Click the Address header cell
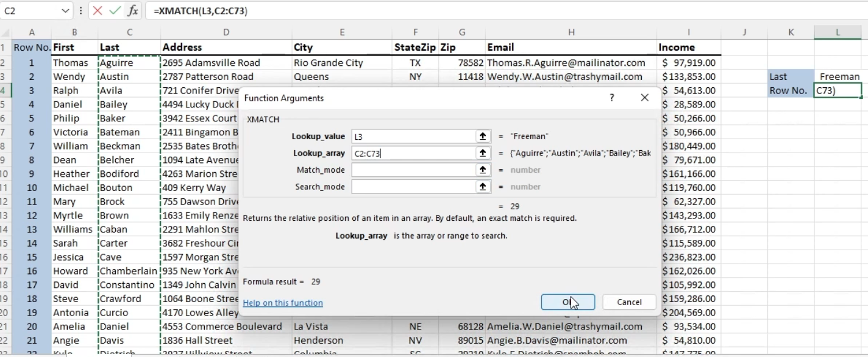This screenshot has height=357, width=868. point(226,48)
